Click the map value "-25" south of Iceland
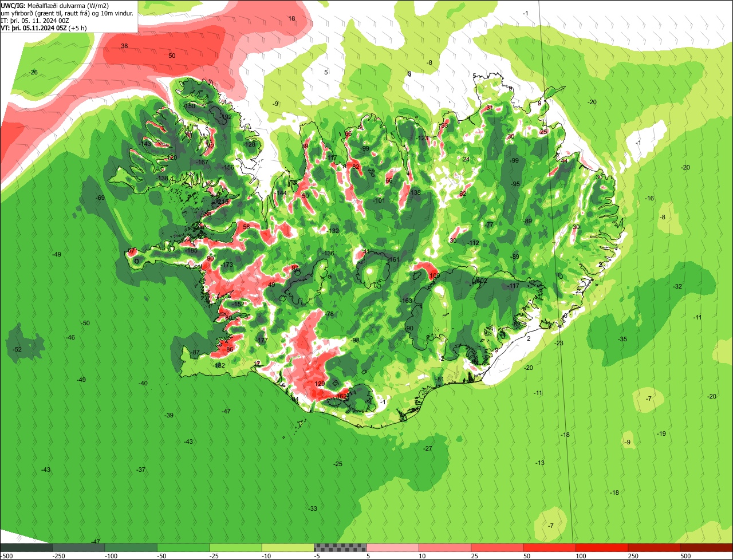This screenshot has height=560, width=733. tap(338, 464)
